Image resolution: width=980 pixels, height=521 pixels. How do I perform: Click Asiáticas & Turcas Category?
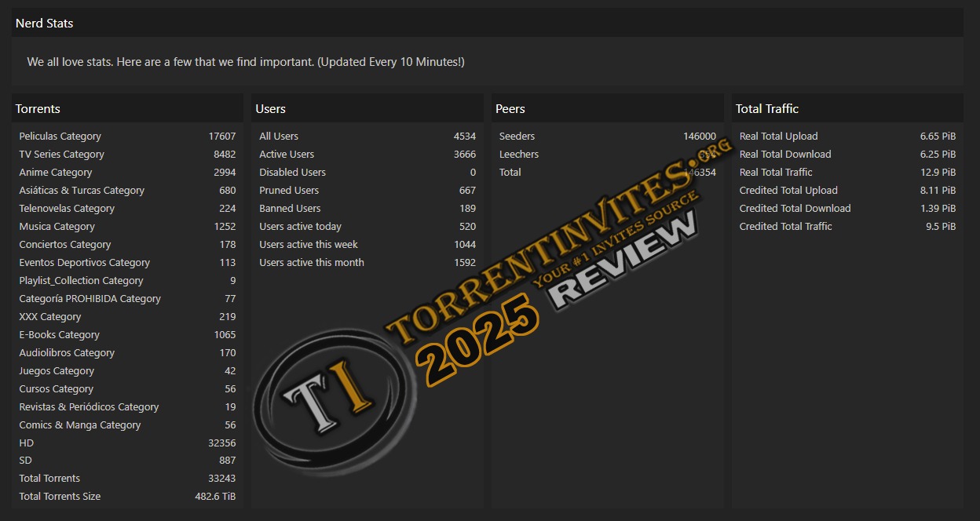[x=82, y=191]
